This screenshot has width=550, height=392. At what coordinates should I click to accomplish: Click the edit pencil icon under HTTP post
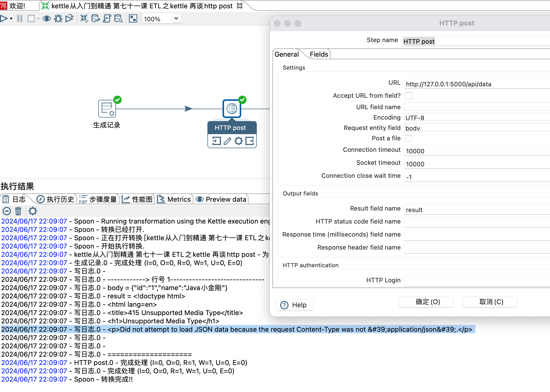[227, 141]
